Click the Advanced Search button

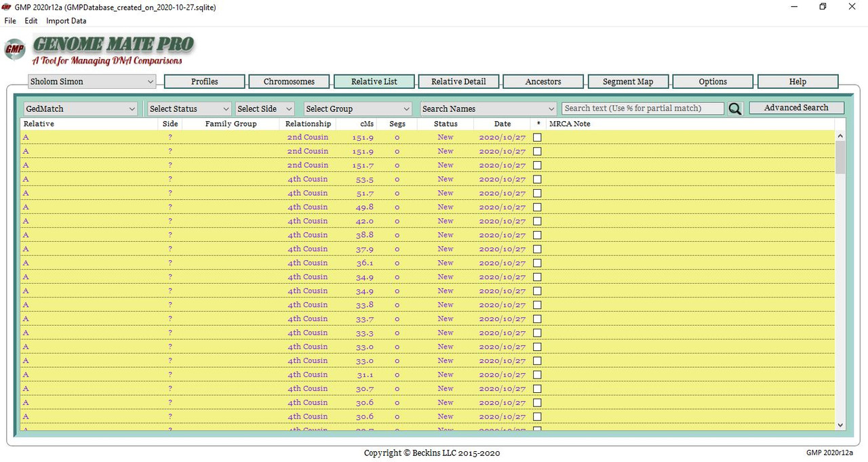pyautogui.click(x=796, y=108)
